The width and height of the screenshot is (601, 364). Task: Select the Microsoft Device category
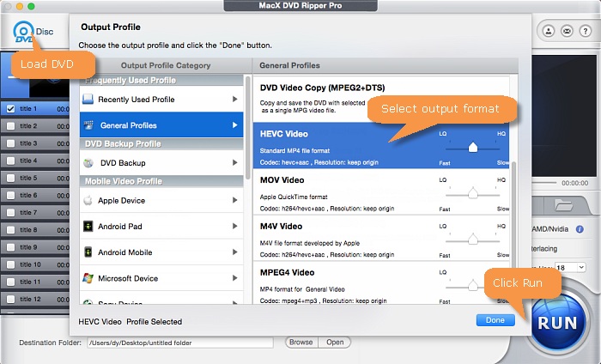pyautogui.click(x=161, y=278)
